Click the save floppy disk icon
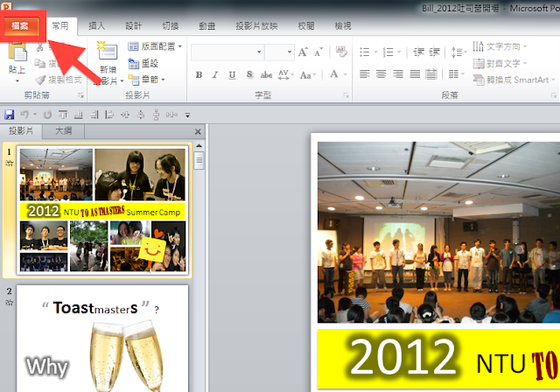 (x=9, y=115)
